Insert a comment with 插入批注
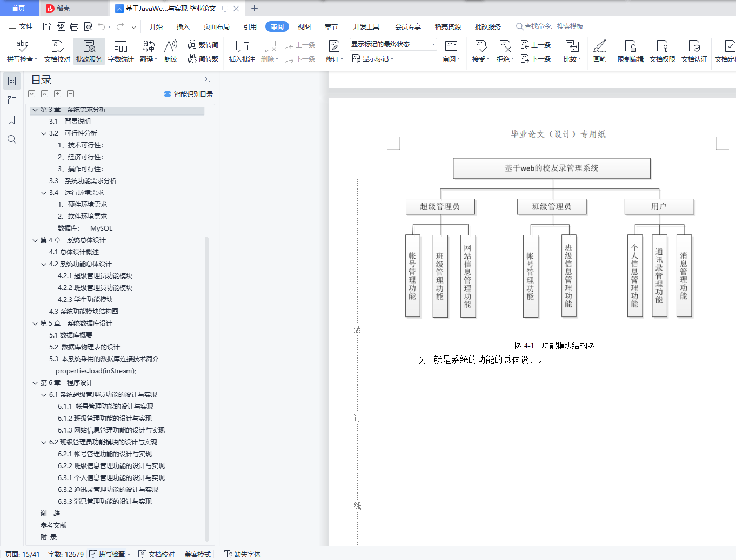 [x=242, y=51]
